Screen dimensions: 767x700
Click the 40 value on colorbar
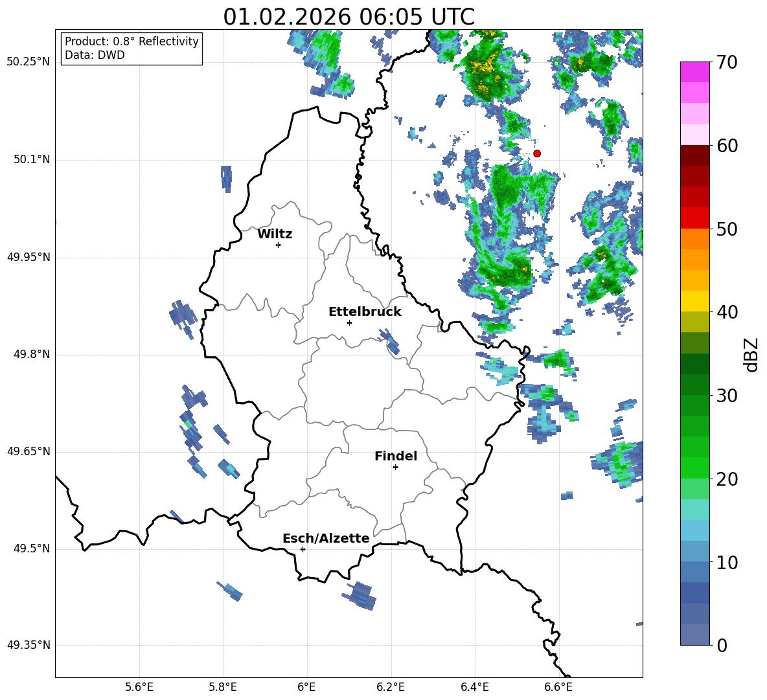727,312
